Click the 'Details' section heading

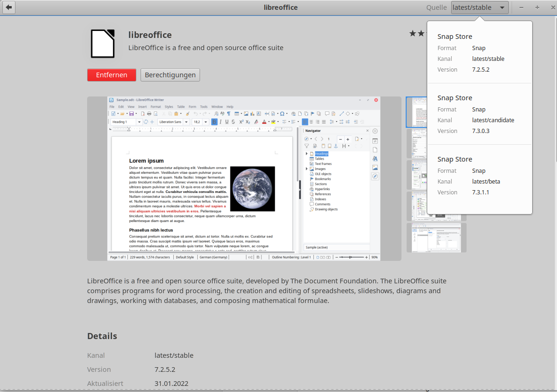pyautogui.click(x=102, y=336)
